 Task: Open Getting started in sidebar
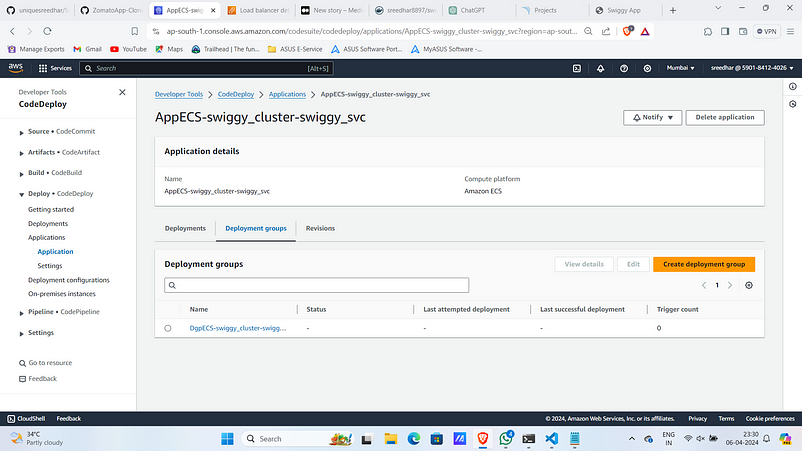coord(51,210)
